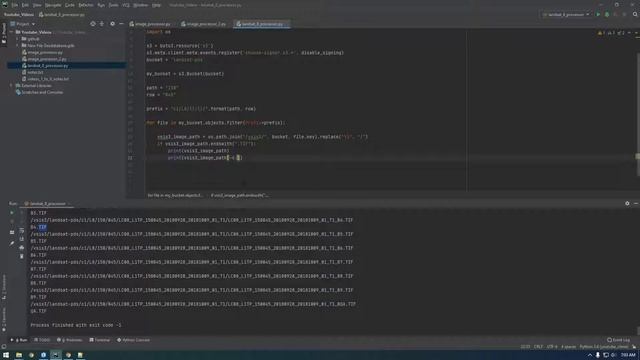
Task: Open the Event Log
Action: [618, 340]
